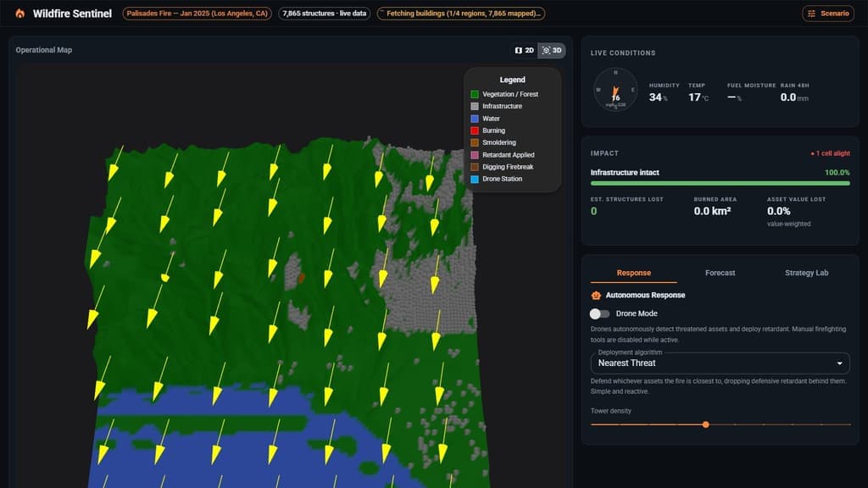868x488 pixels.
Task: Toggle Drone Mode switch
Action: pyautogui.click(x=599, y=313)
